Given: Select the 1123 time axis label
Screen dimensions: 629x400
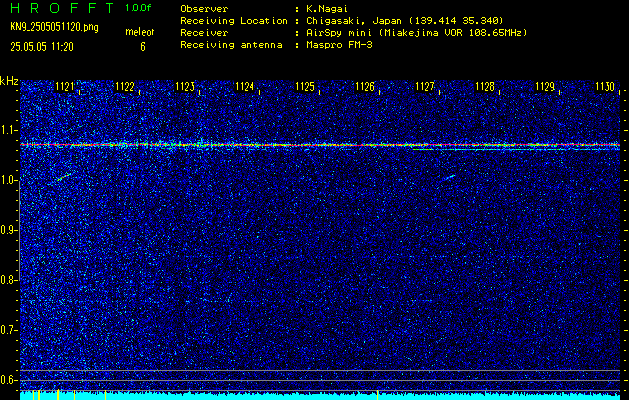Looking at the screenshot, I should click(185, 87).
